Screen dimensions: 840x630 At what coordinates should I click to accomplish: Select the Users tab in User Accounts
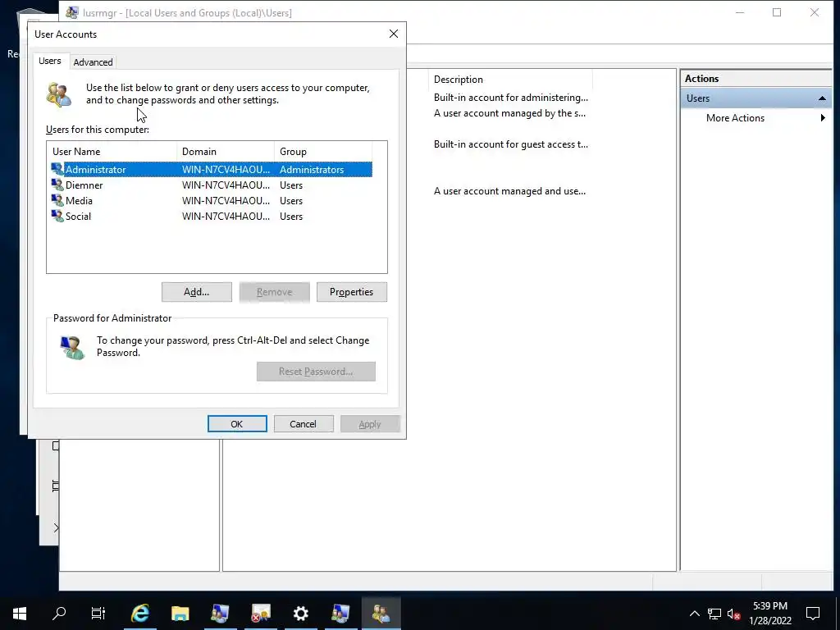(50, 61)
